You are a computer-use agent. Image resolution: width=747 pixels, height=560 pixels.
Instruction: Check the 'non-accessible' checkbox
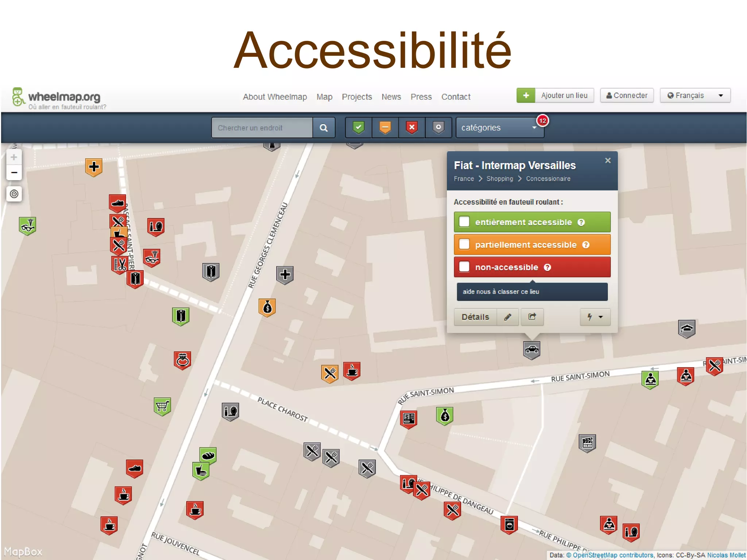click(464, 267)
